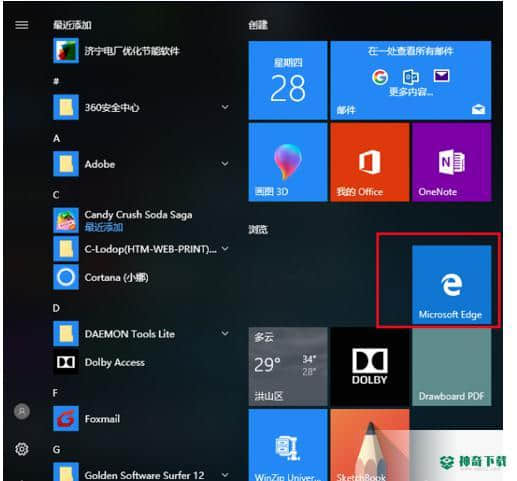Launch 济宁电厂优化节能软件 app icon
The image size is (517, 481).
coord(66,51)
